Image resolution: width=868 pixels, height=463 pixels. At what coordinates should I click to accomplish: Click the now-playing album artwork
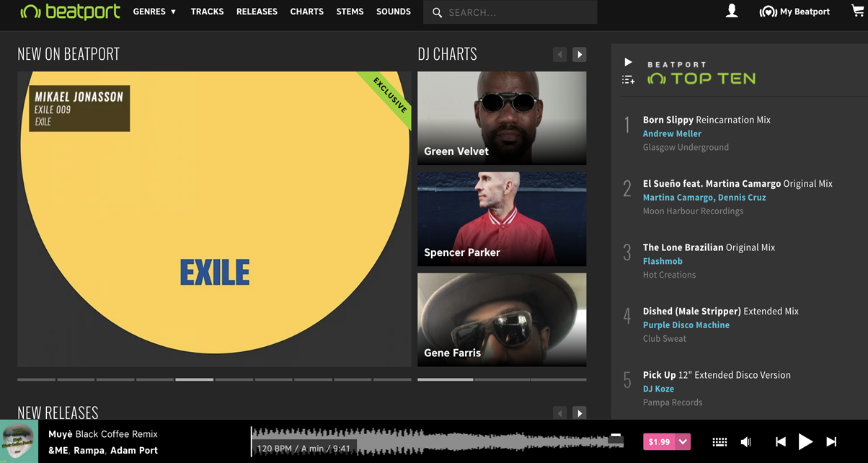[19, 441]
